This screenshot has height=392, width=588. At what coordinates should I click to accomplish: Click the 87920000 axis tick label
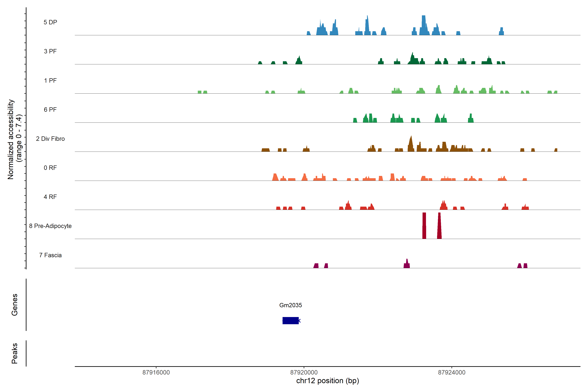304,372
